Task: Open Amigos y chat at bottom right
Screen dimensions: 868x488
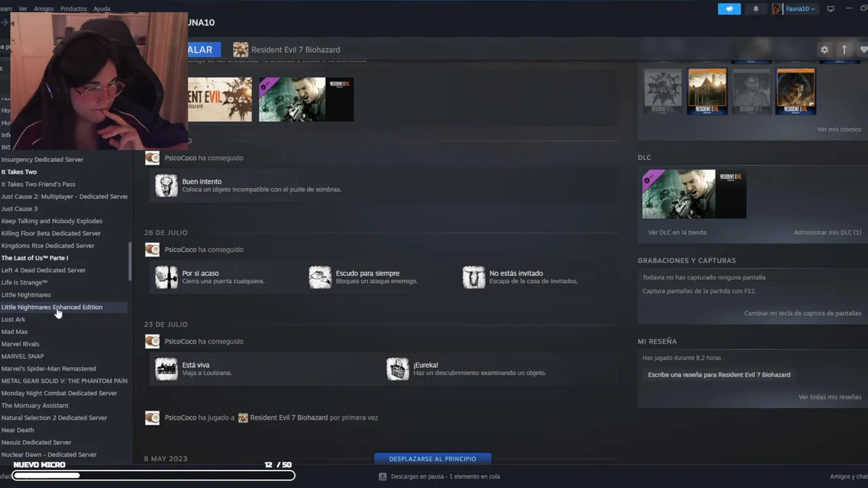Action: (849, 476)
